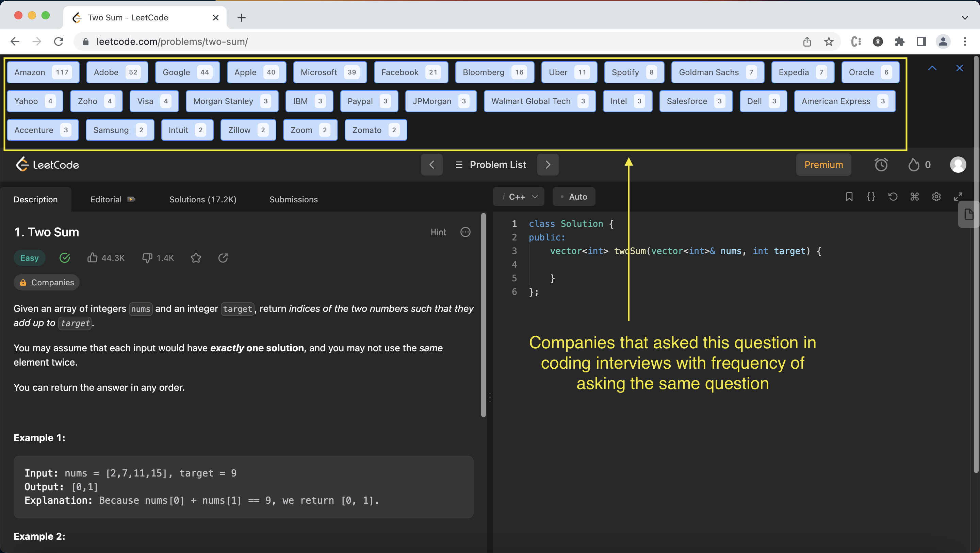Open the editor settings gear
The width and height of the screenshot is (980, 553).
click(936, 197)
